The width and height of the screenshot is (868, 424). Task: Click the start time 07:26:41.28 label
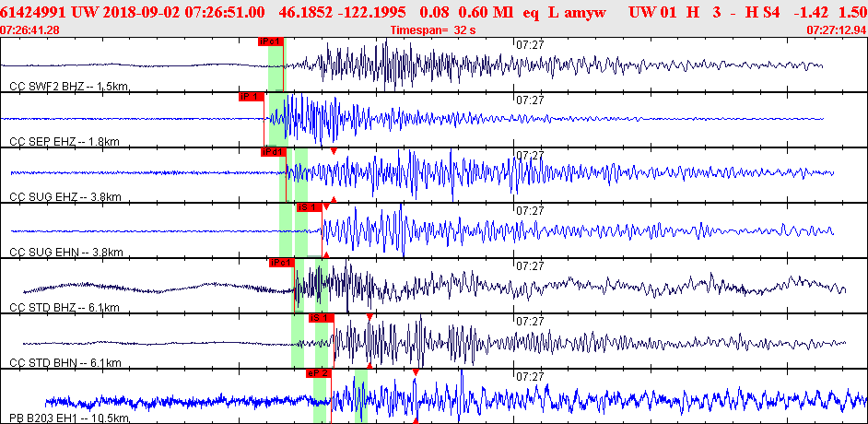[x=30, y=29]
